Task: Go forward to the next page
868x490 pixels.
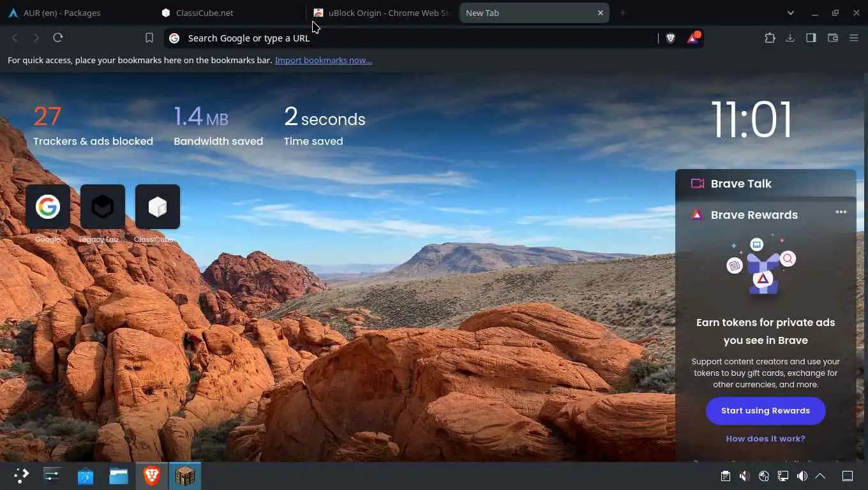Action: pyautogui.click(x=36, y=38)
